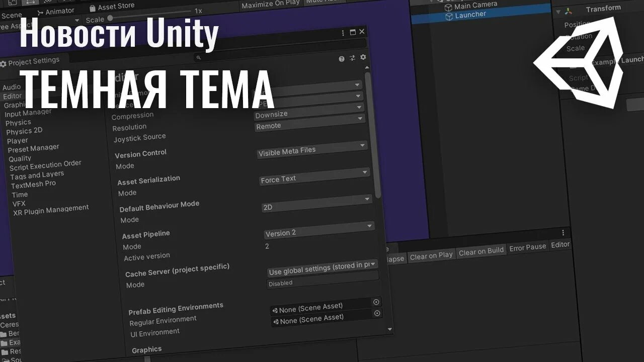644x362 pixels.
Task: Click the settings gear icon in Project Settings header
Action: tap(363, 57)
